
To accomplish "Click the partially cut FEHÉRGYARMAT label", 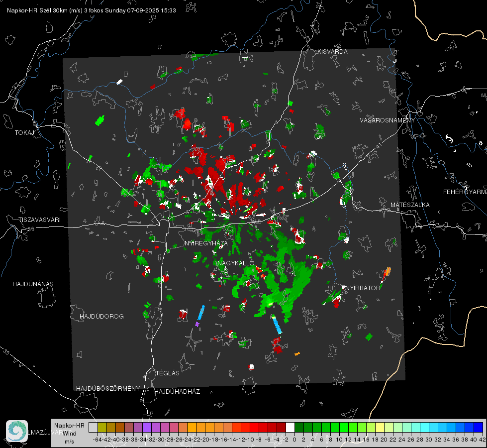I will (465, 192).
